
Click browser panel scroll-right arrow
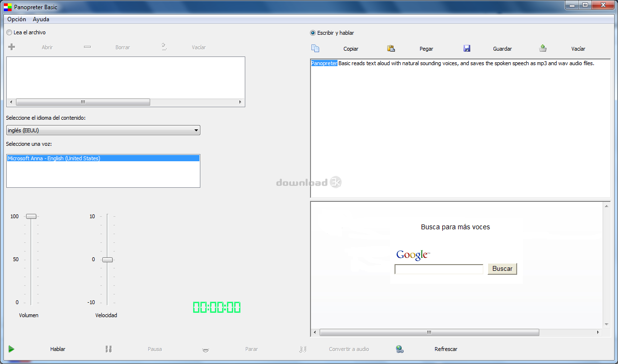tap(598, 333)
